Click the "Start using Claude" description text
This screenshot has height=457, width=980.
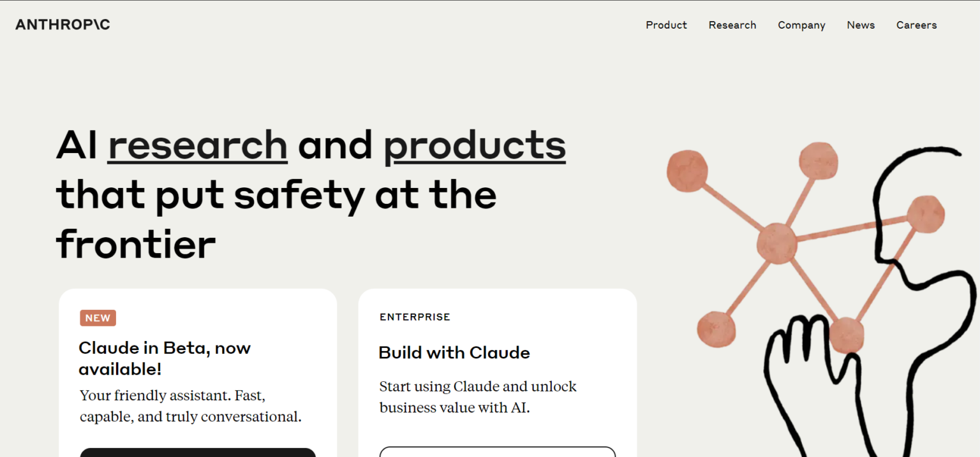(x=477, y=396)
